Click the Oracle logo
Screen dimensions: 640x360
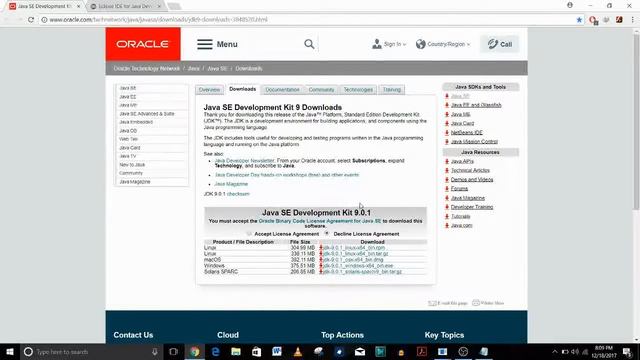[143, 44]
